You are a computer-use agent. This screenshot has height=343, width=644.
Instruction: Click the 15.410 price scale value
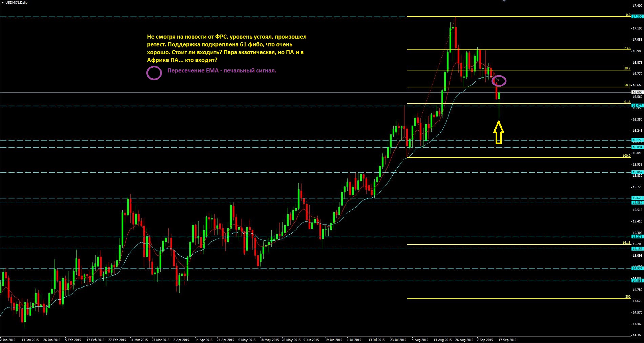(638, 221)
